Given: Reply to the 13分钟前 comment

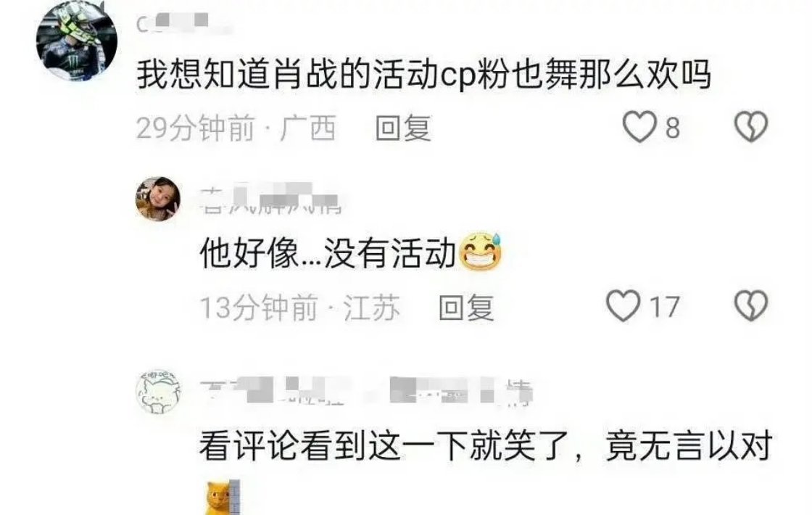Looking at the screenshot, I should [x=466, y=308].
